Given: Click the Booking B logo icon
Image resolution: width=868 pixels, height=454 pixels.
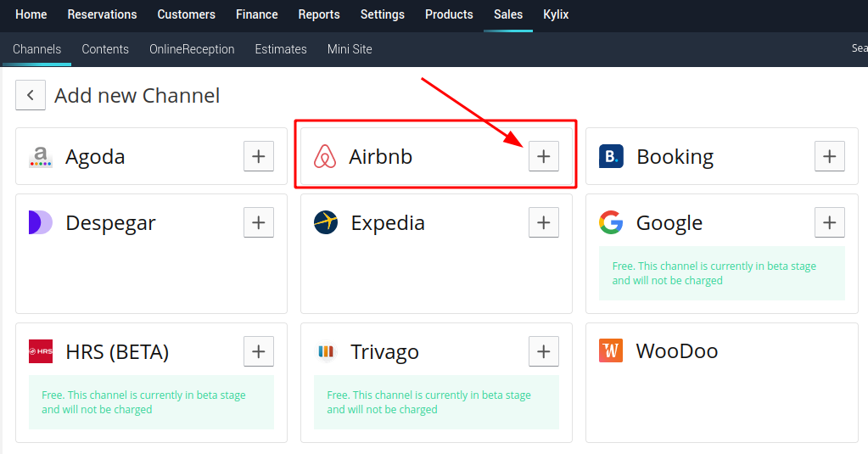Looking at the screenshot, I should click(611, 156).
